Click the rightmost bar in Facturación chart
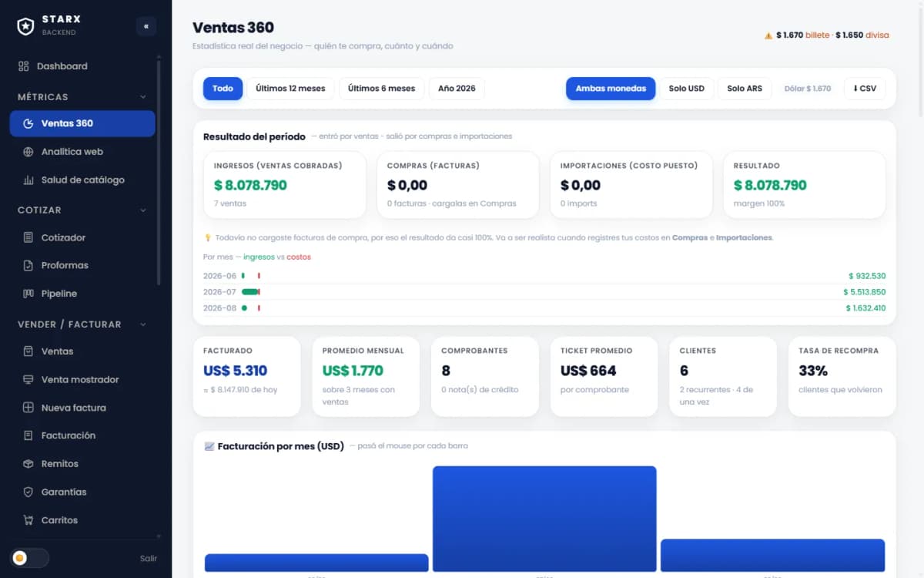This screenshot has width=924, height=578. [x=772, y=556]
